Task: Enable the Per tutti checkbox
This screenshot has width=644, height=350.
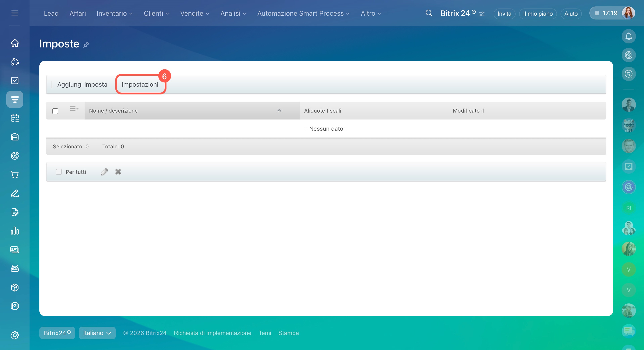Action: point(59,172)
